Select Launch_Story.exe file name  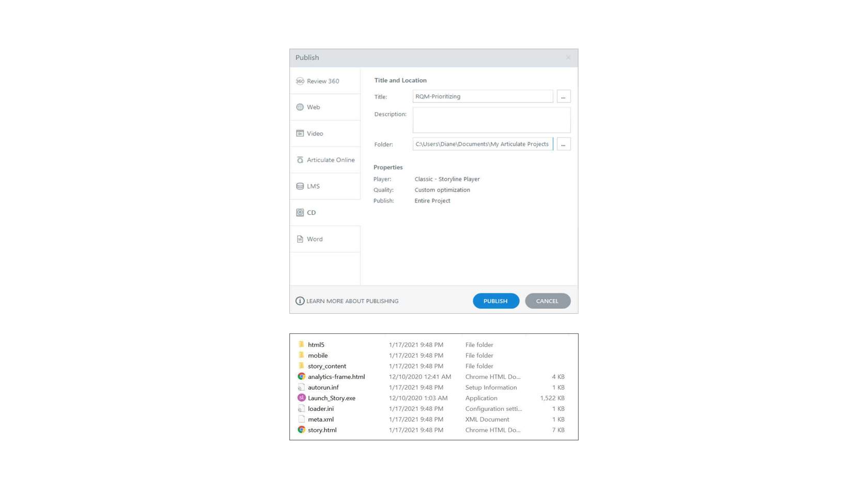[x=332, y=398]
